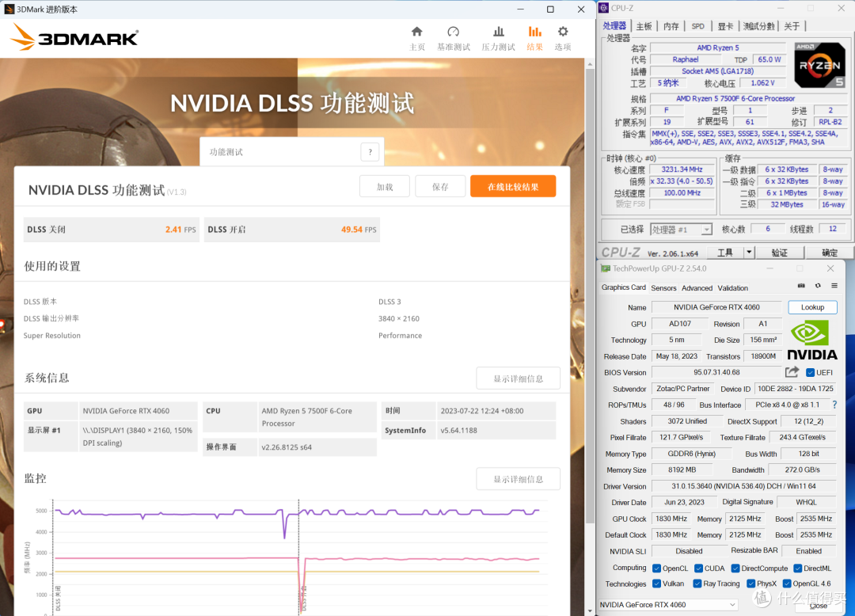
Task: Click the Close button in GPU-Z
Action: pos(818,606)
